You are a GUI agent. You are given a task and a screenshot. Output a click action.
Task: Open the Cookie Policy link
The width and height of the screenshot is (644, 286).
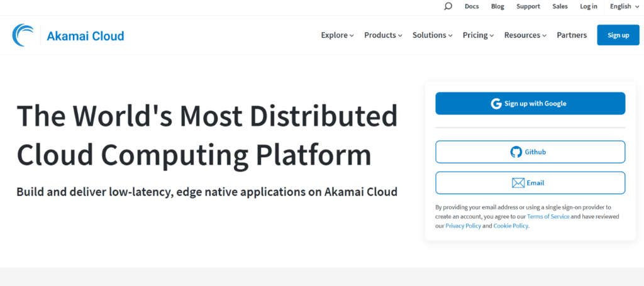[x=511, y=226]
